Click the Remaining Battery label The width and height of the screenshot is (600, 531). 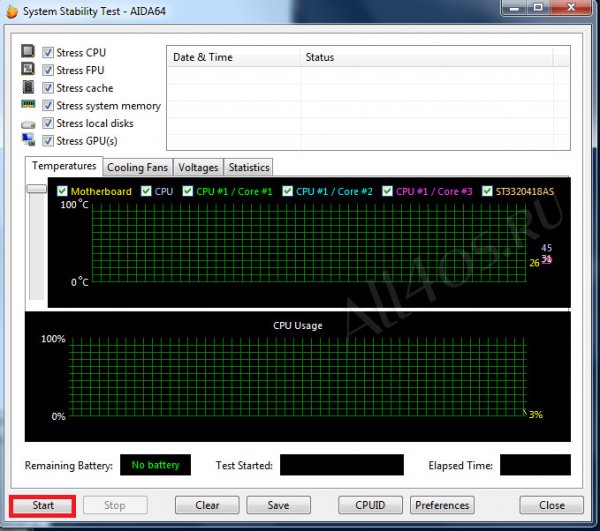click(69, 466)
